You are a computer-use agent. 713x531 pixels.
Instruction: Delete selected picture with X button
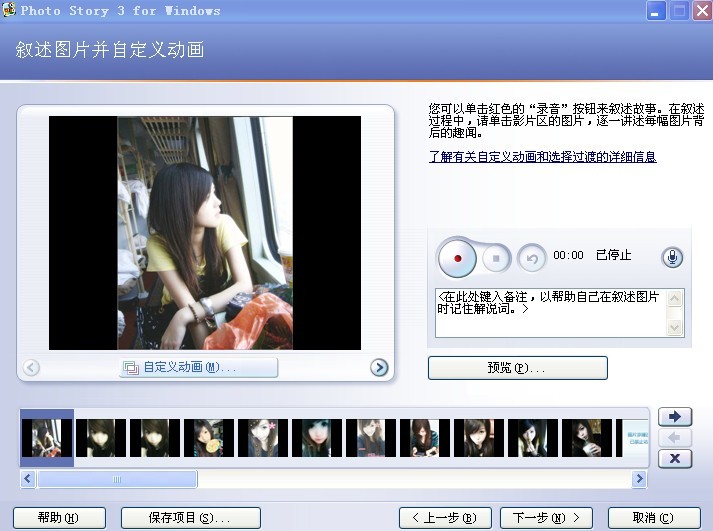point(675,458)
